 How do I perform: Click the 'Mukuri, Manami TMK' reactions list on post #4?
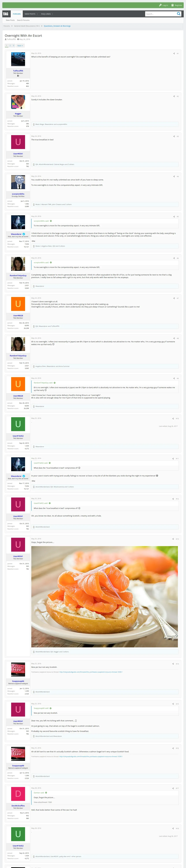click(53, 205)
